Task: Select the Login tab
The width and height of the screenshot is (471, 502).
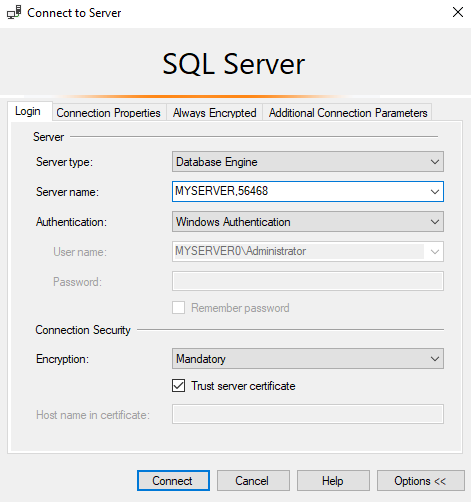Action: coord(28,111)
